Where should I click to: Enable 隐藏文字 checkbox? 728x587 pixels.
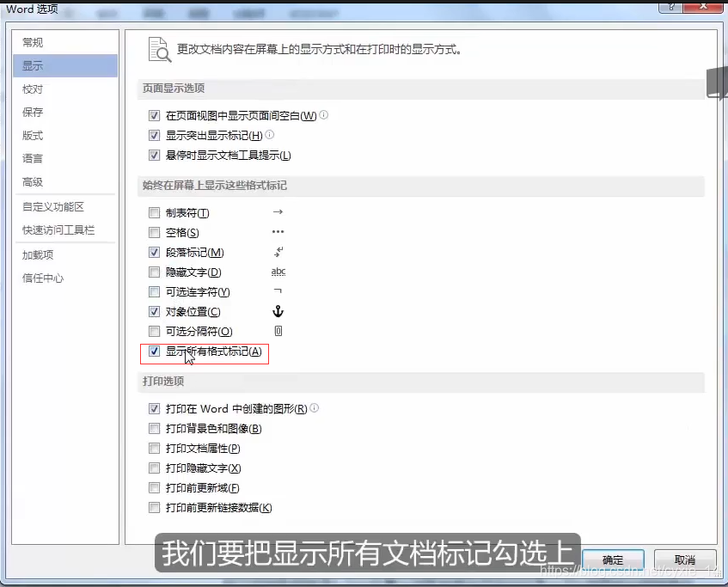(154, 272)
